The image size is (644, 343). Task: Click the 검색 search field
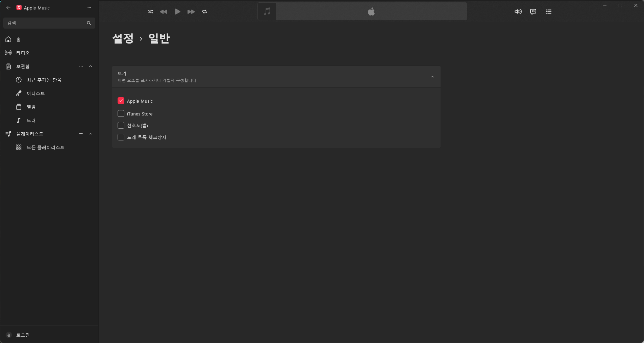tap(46, 23)
